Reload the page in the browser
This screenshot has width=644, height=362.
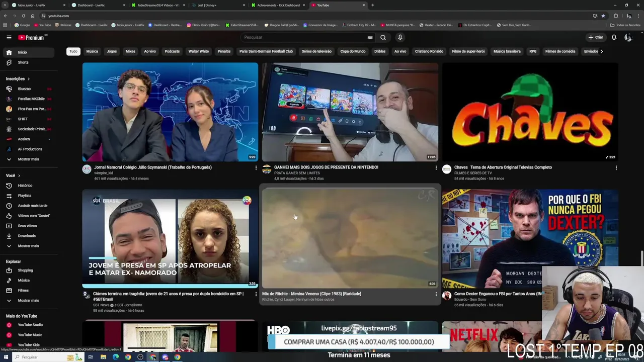pos(23,16)
